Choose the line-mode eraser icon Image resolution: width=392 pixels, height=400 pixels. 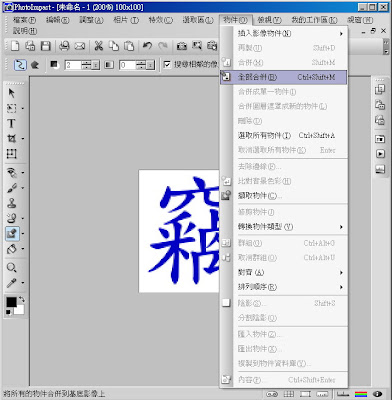click(x=20, y=65)
